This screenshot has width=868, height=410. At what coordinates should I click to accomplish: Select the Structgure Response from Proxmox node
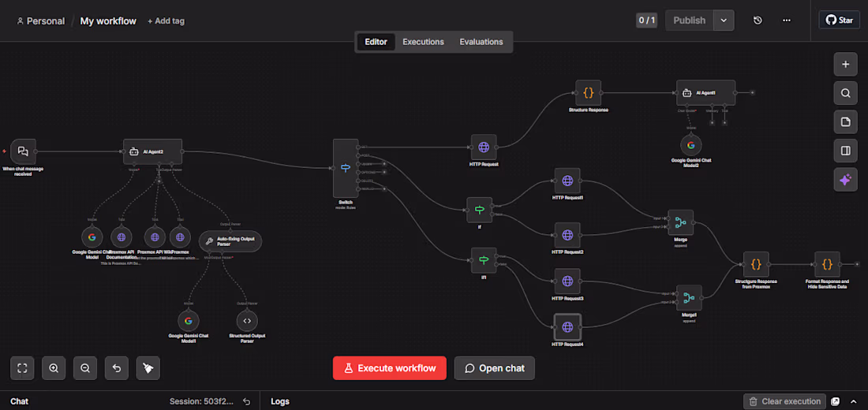tap(756, 264)
